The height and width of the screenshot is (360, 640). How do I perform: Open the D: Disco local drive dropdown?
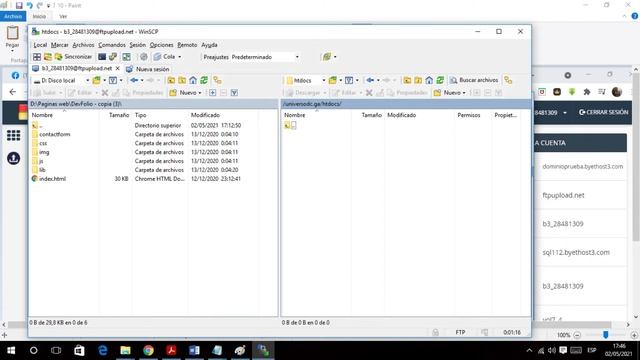click(61, 80)
